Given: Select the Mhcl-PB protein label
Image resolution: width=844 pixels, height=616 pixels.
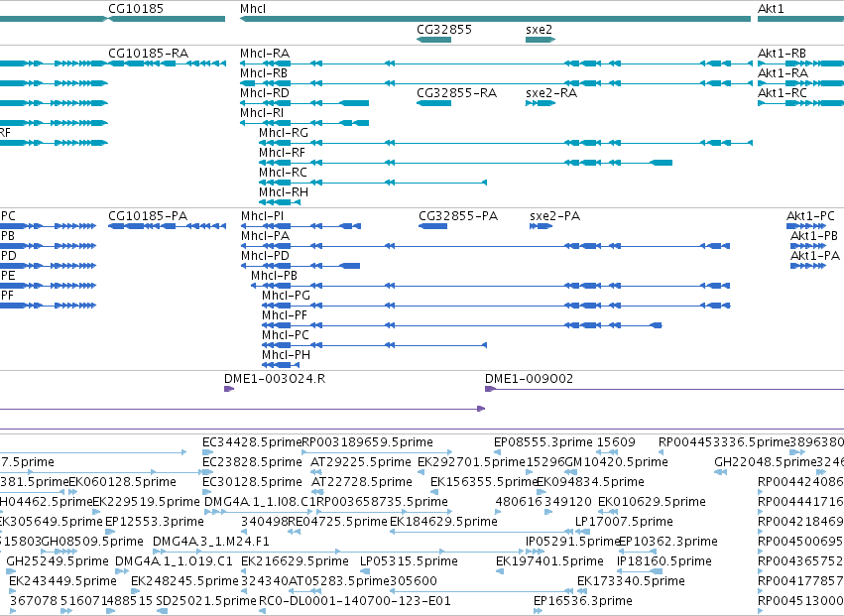Looking at the screenshot, I should click(x=275, y=276).
